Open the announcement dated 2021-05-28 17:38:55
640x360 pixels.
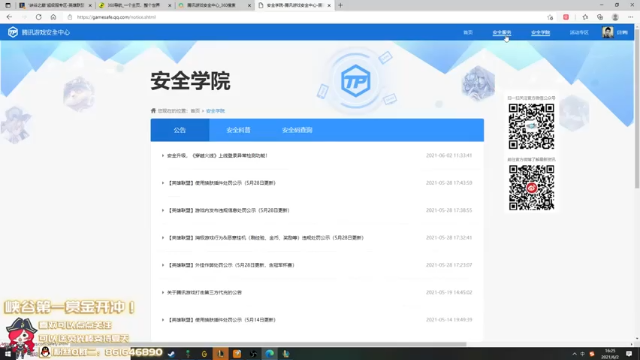click(x=228, y=210)
